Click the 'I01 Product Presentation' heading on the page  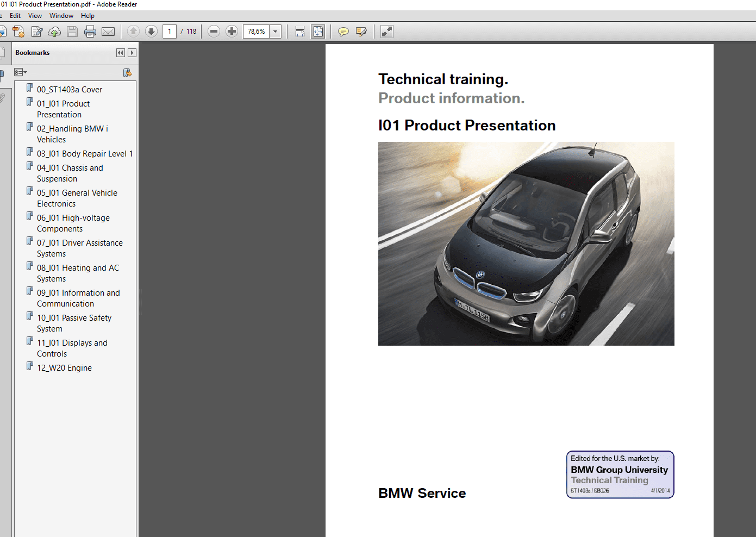(x=467, y=126)
